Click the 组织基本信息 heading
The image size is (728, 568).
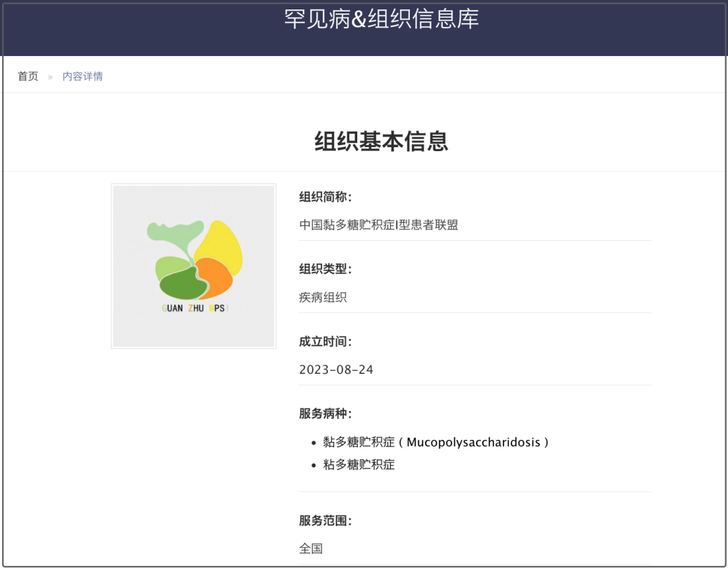click(x=381, y=142)
